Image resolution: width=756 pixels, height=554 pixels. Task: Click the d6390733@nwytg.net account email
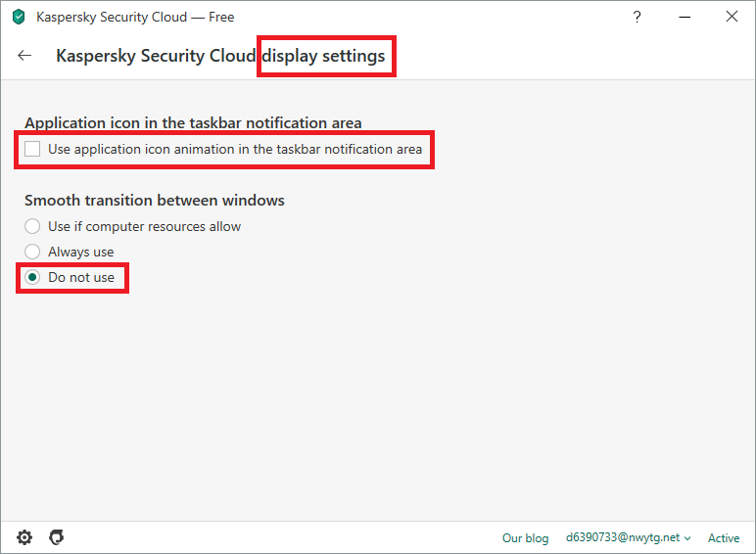[x=624, y=538]
